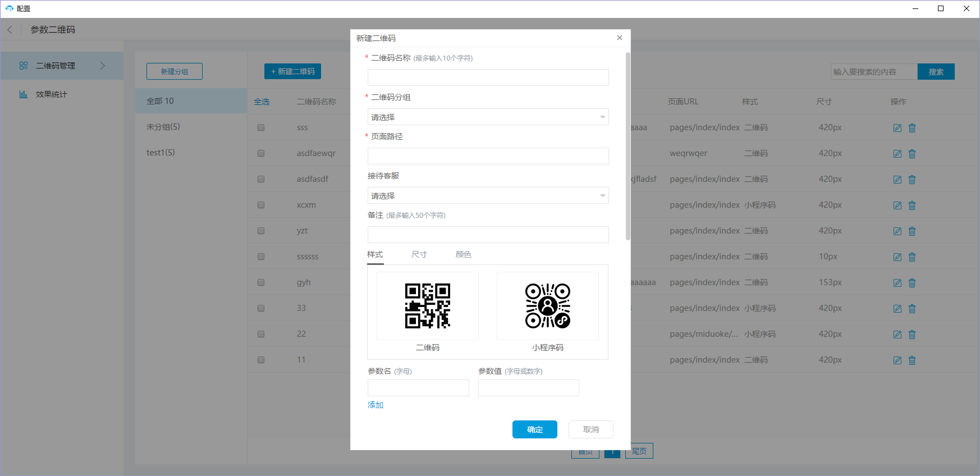Image resolution: width=980 pixels, height=476 pixels.
Task: Click the 尾页 pagination button
Action: (639, 451)
